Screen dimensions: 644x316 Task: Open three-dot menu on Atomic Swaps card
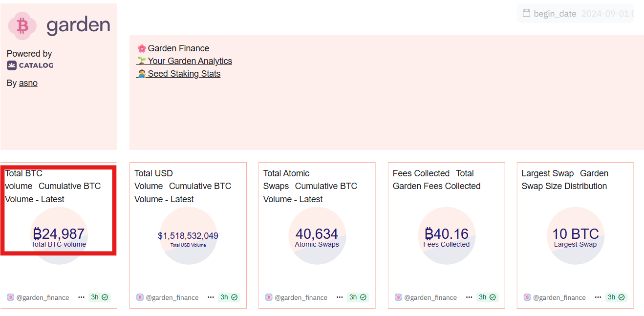click(340, 297)
